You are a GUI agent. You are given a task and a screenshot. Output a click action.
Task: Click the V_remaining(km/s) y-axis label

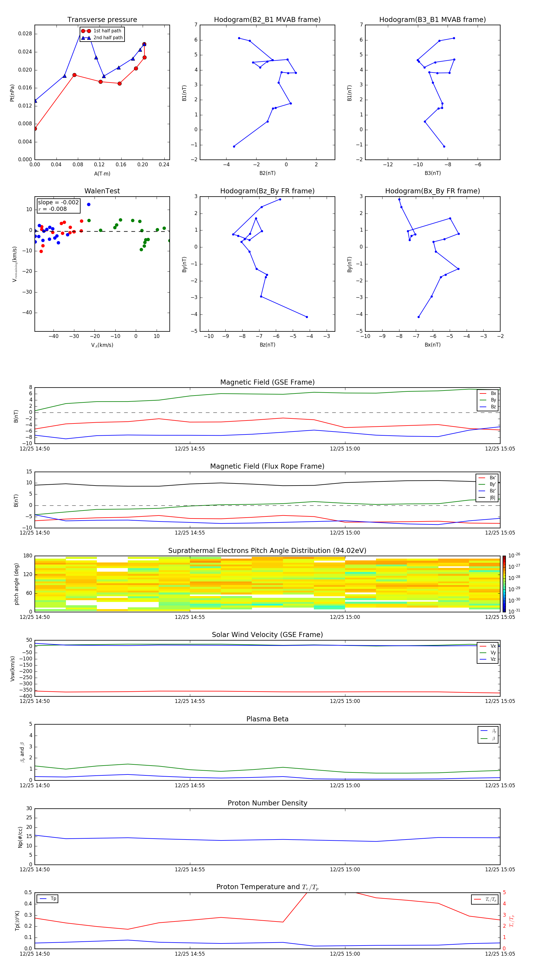coord(15,264)
